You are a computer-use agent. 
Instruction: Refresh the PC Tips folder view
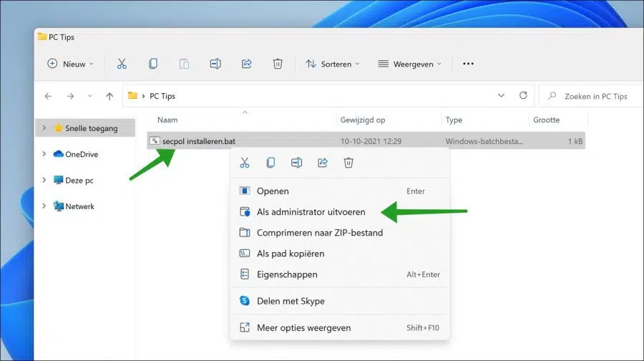tap(523, 95)
